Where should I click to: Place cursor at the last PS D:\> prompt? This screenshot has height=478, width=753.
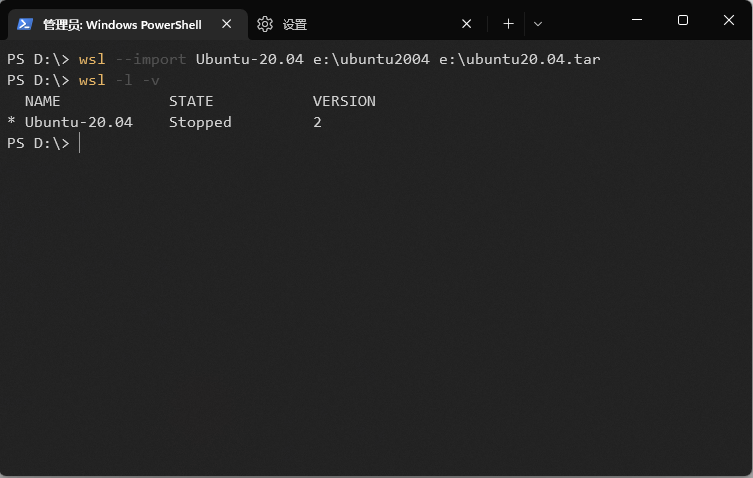point(80,143)
